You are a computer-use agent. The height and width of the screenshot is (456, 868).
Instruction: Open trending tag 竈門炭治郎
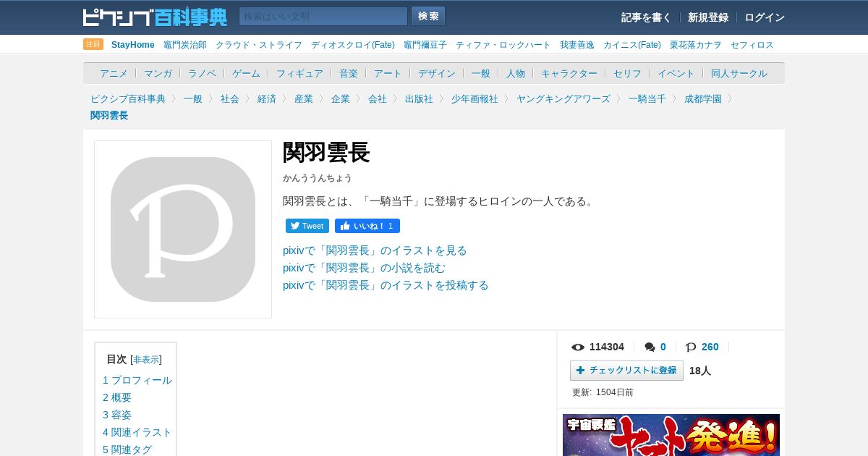(185, 45)
